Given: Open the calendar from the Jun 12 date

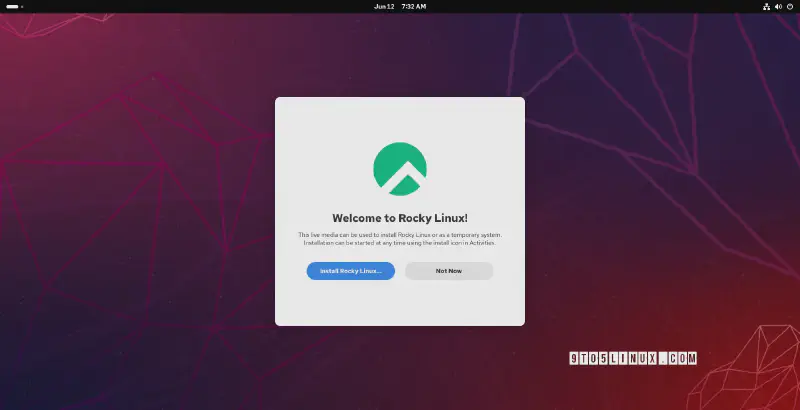Looking at the screenshot, I should 383,6.
